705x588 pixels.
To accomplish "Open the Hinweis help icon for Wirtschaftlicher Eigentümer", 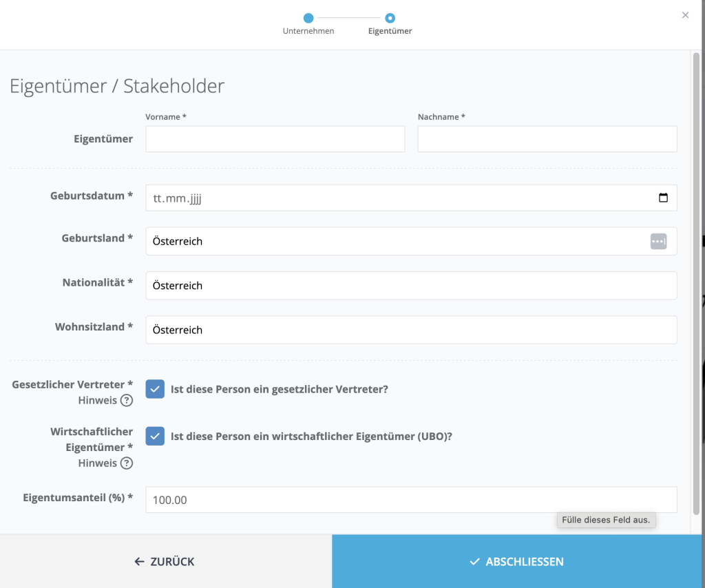I will tap(127, 463).
